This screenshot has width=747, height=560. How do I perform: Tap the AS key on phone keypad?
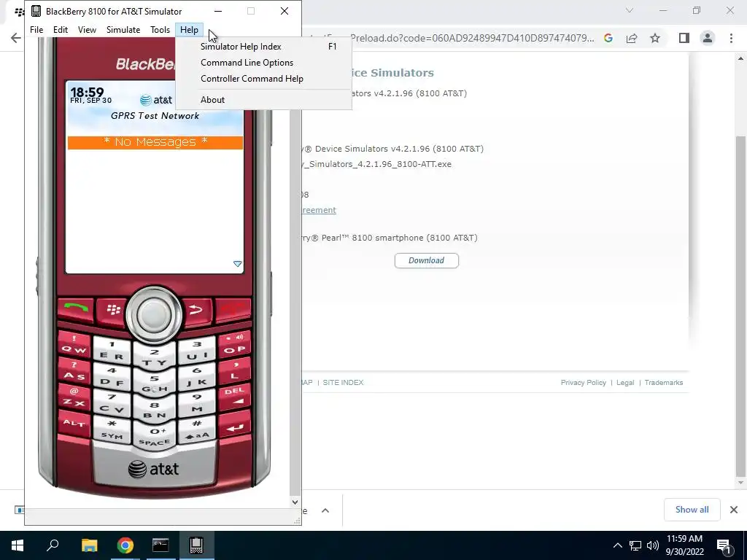[x=74, y=373]
